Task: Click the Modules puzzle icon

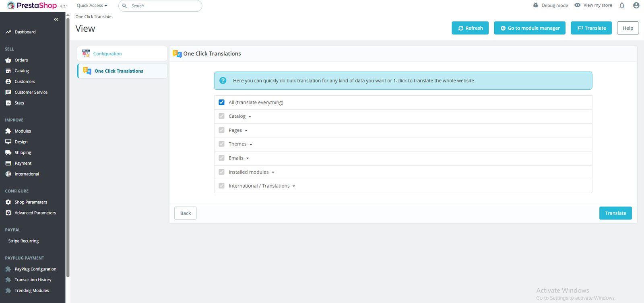Action: [x=8, y=131]
